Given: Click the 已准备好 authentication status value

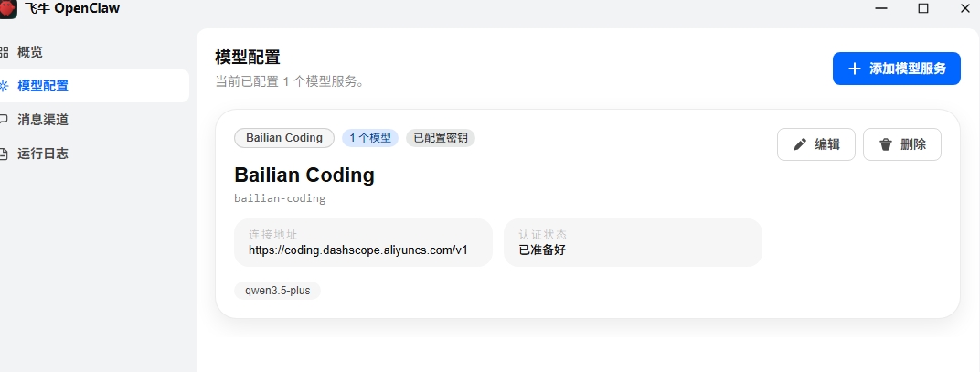Looking at the screenshot, I should 542,250.
